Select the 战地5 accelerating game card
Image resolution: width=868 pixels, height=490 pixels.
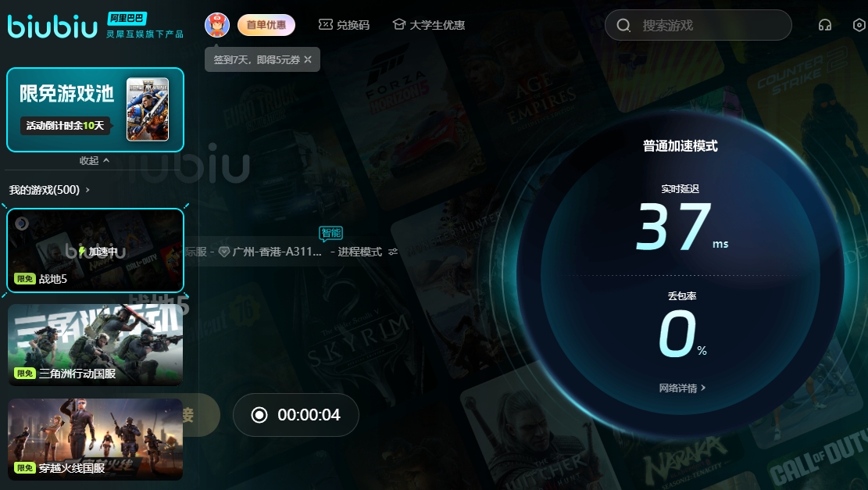[95, 250]
